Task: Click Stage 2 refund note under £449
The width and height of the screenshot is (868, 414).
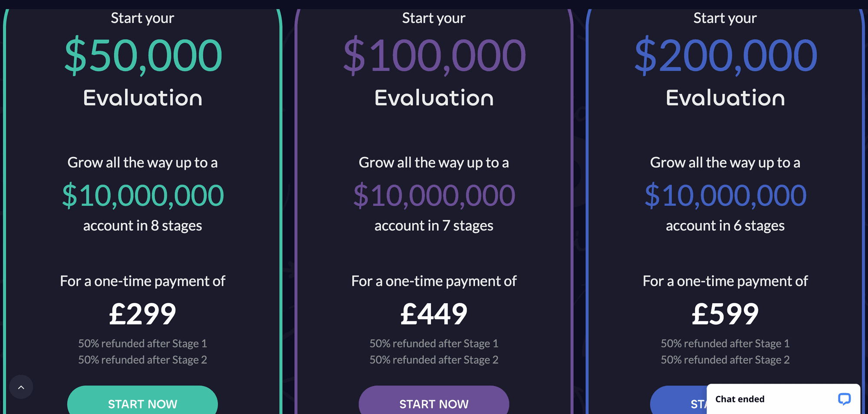Action: click(434, 360)
